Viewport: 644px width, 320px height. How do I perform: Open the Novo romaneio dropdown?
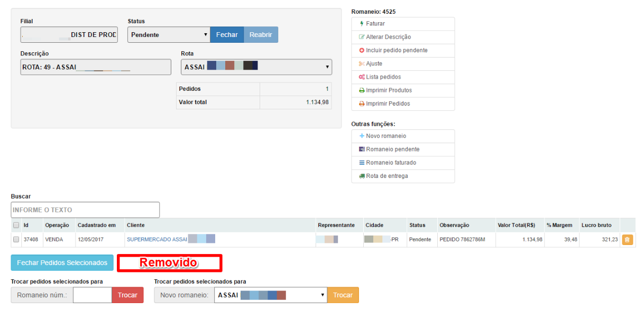270,295
